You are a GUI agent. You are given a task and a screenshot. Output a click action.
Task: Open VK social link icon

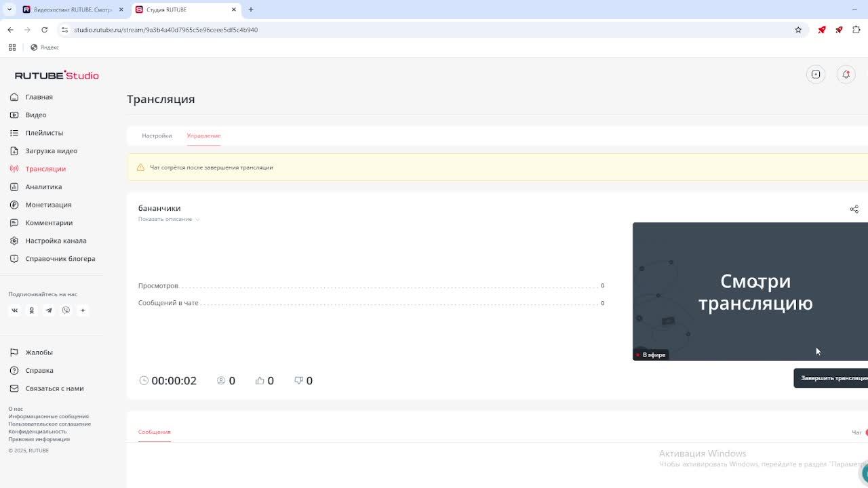14,310
